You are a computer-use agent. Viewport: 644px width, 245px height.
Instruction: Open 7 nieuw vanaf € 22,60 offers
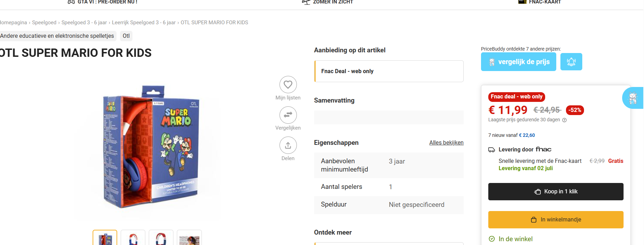pos(512,135)
